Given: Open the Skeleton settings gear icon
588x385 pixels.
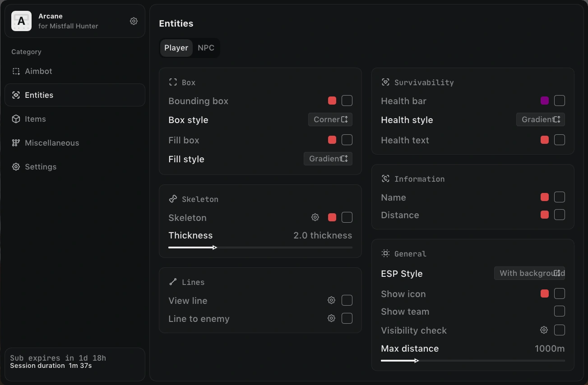Looking at the screenshot, I should [x=315, y=217].
